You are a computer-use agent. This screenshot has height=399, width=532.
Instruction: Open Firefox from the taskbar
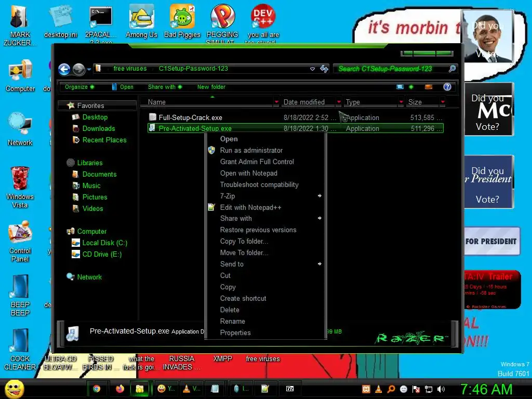[x=119, y=389]
